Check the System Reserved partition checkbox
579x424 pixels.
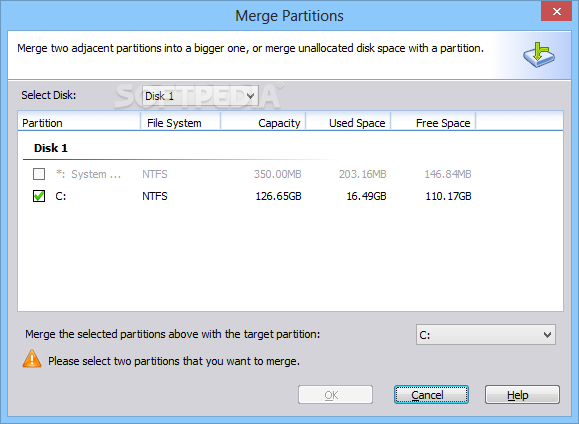(x=39, y=174)
